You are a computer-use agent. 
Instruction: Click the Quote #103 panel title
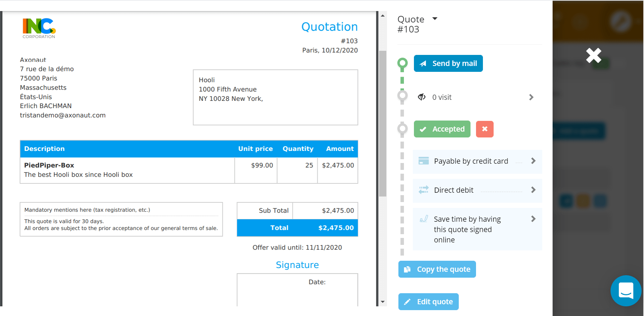tap(411, 24)
